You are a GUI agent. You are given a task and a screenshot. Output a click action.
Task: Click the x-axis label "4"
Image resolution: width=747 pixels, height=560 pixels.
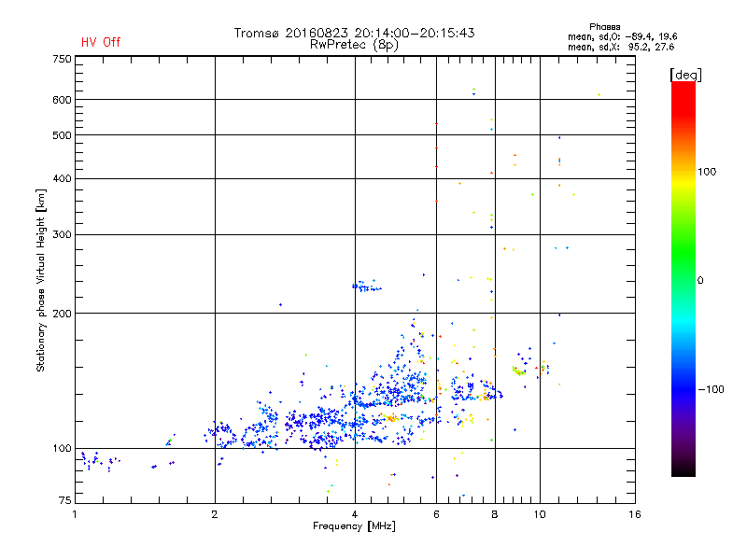pos(355,514)
